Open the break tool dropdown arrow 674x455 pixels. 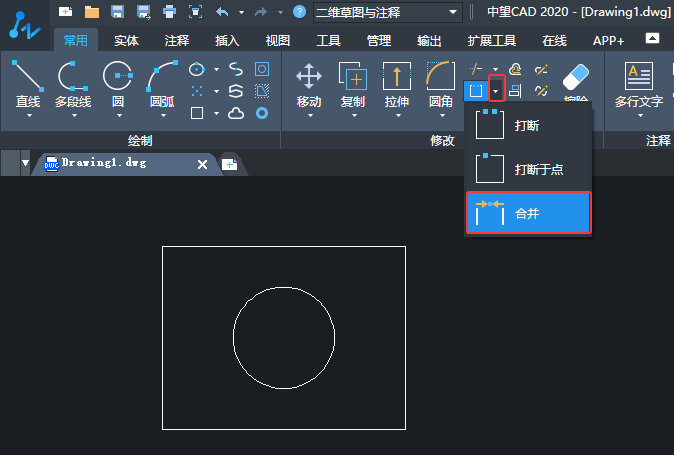pos(496,91)
